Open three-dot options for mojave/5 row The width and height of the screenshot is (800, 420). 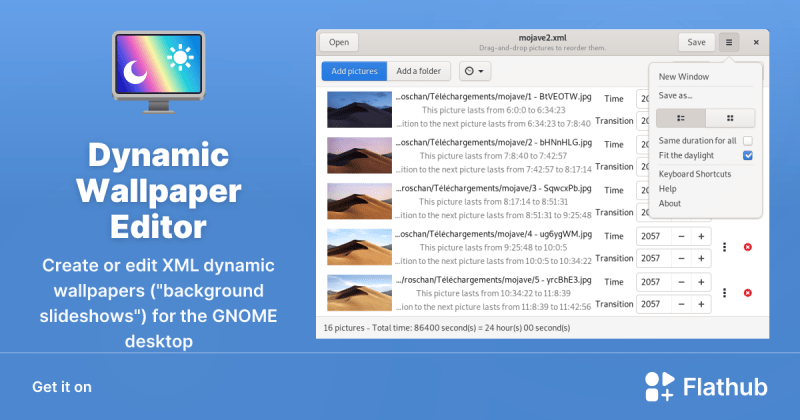pos(724,293)
